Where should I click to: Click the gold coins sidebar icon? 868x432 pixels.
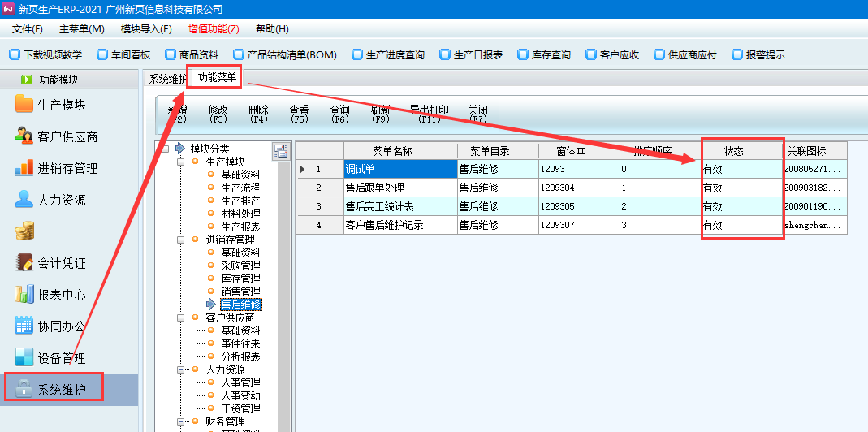(24, 231)
